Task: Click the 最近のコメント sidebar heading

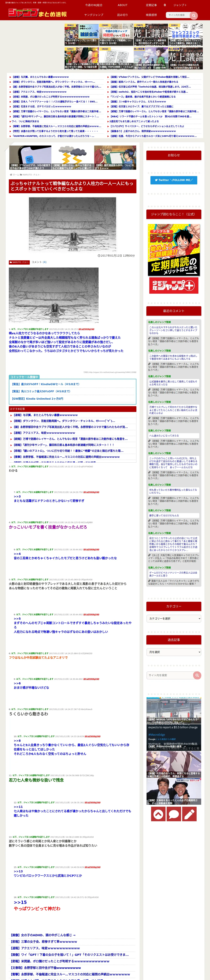Action: tap(174, 311)
